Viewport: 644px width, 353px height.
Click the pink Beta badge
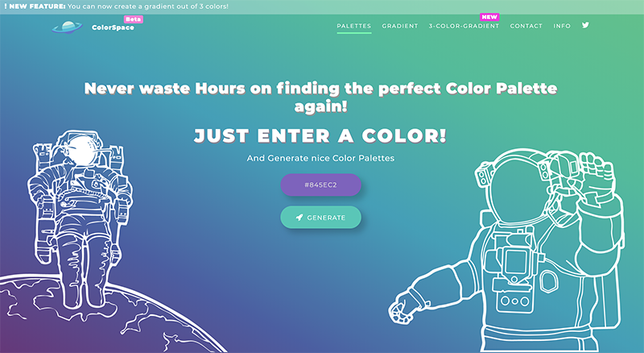point(133,19)
